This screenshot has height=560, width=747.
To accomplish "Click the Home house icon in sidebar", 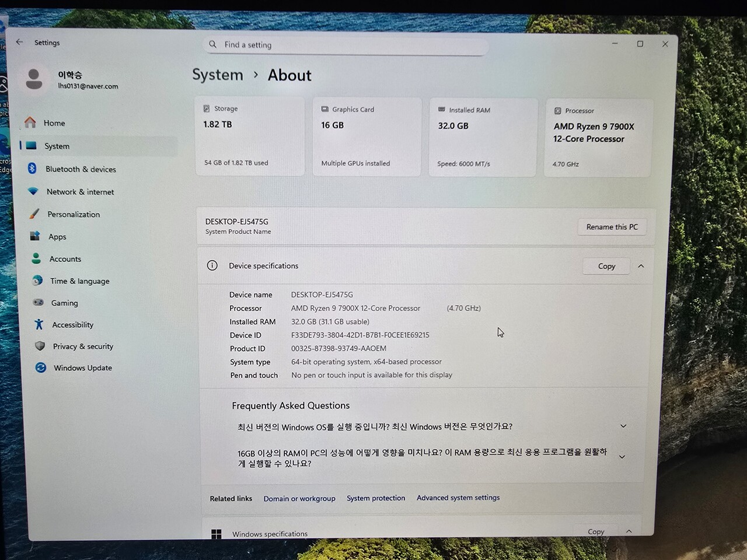I will tap(30, 123).
